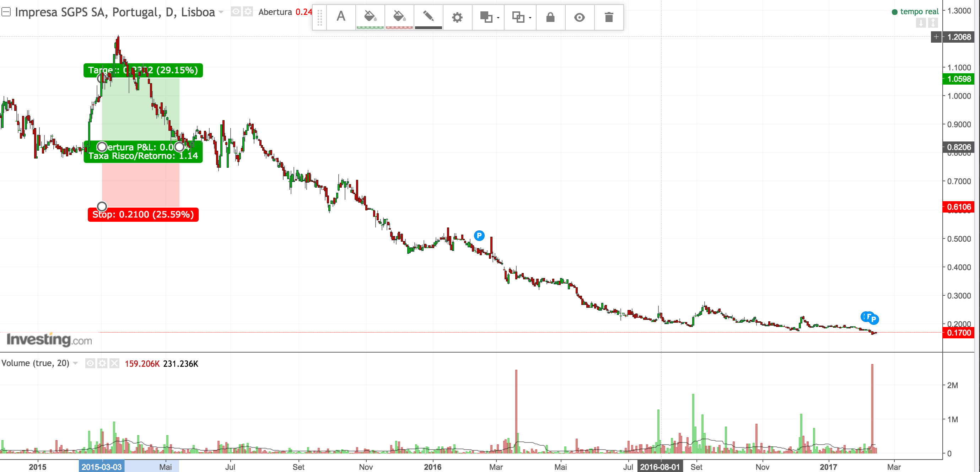
Task: Click the blue P event marker near March 2016
Action: [x=479, y=236]
